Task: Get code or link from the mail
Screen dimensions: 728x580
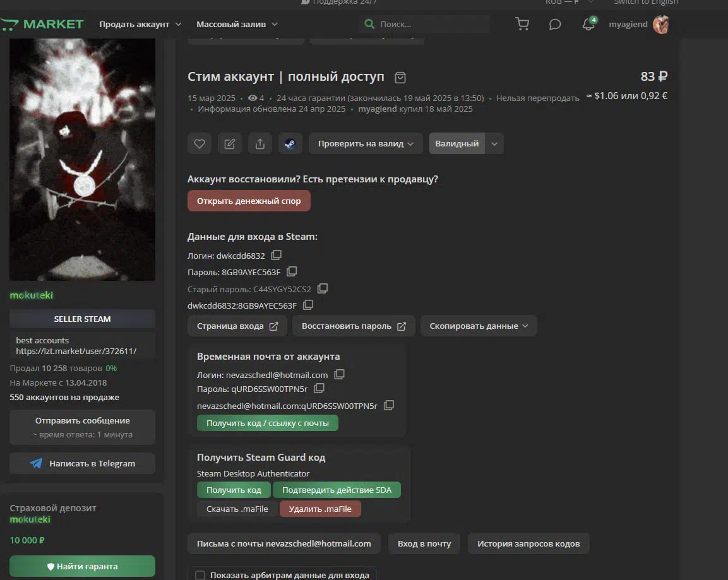Action: [268, 423]
